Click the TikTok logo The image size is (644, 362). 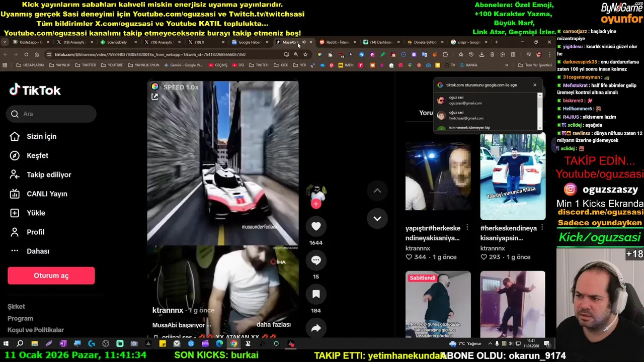click(35, 90)
